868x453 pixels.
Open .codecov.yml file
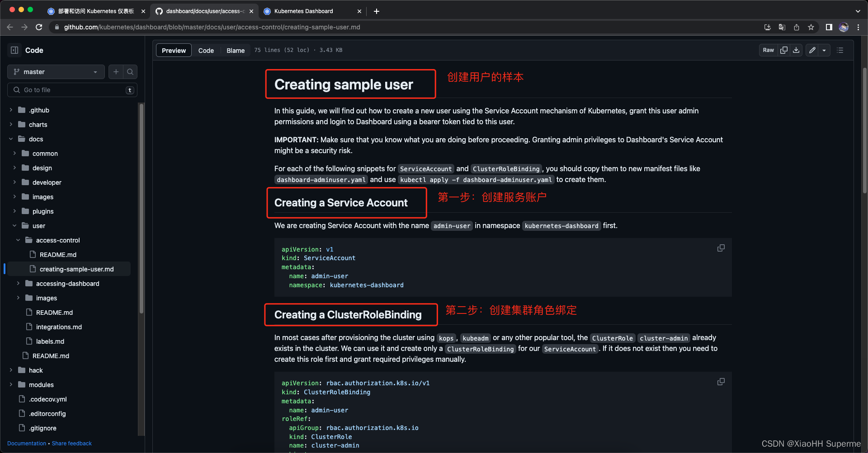pos(47,399)
